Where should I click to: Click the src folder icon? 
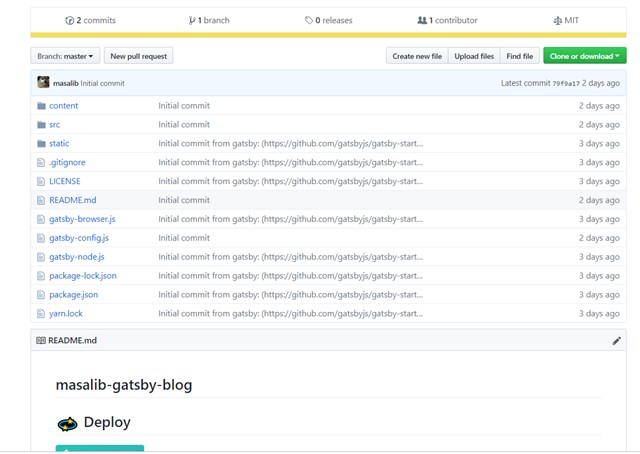[x=41, y=125]
